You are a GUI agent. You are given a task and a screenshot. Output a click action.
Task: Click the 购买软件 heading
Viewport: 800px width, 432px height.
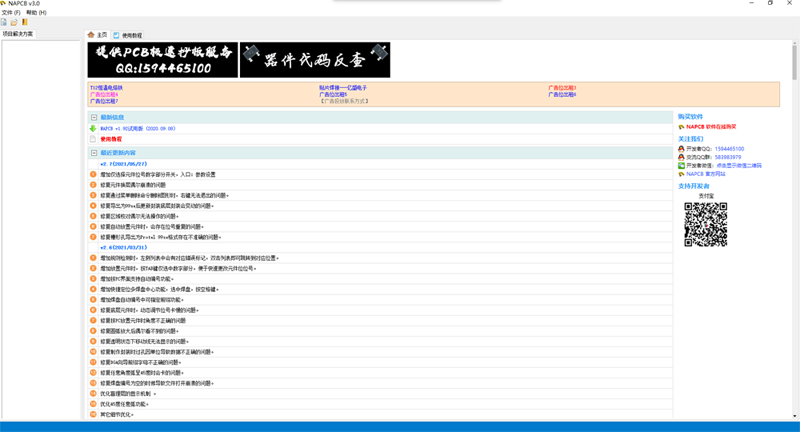[690, 117]
